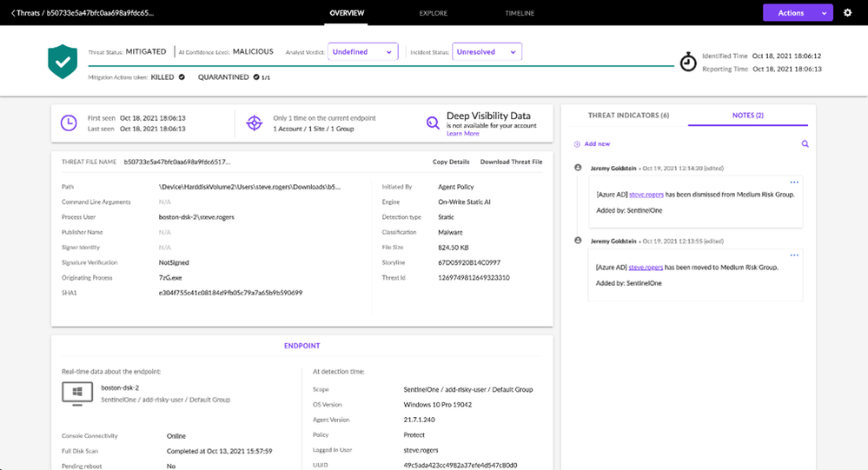The image size is (868, 470).
Task: Open the Analyst Verdict Undefined dropdown
Action: coord(362,51)
